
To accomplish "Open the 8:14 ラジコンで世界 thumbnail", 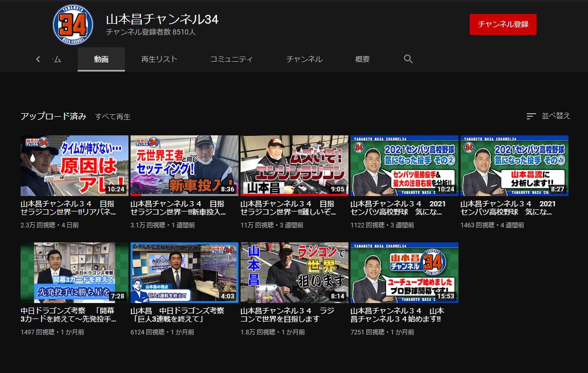I will pos(295,273).
